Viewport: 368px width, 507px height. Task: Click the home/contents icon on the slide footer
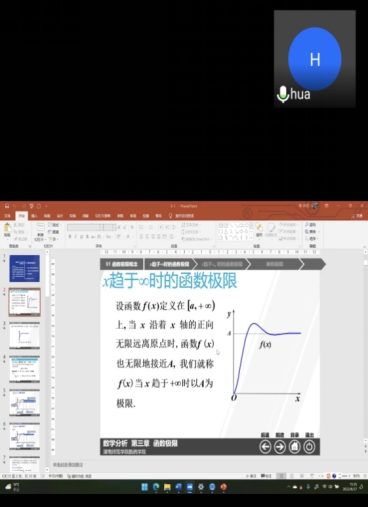294,447
